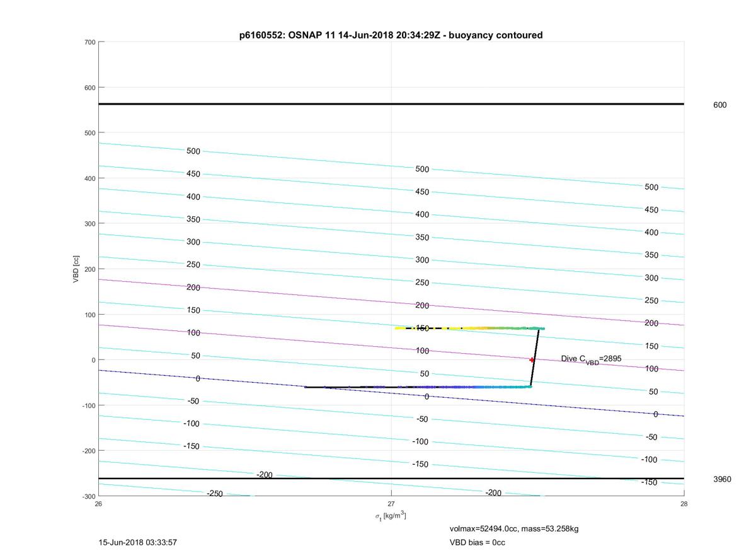The image size is (756, 558).
Task: Select the y-axis tick label "-300"
Action: pos(88,496)
